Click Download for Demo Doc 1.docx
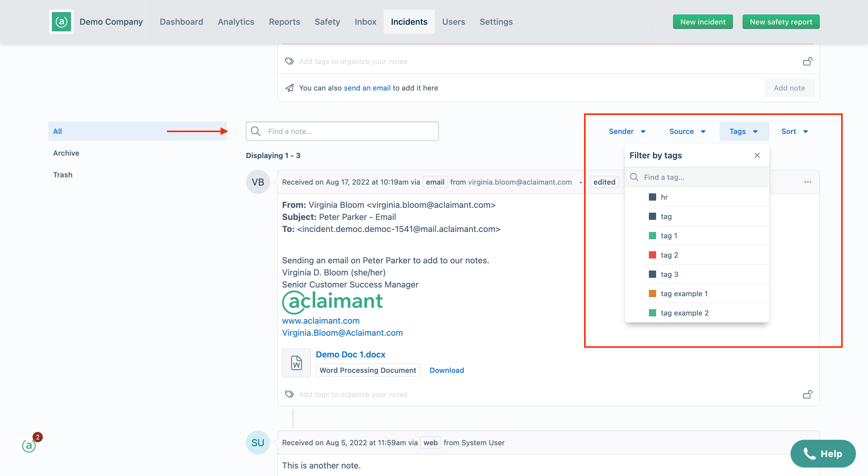 pyautogui.click(x=447, y=370)
